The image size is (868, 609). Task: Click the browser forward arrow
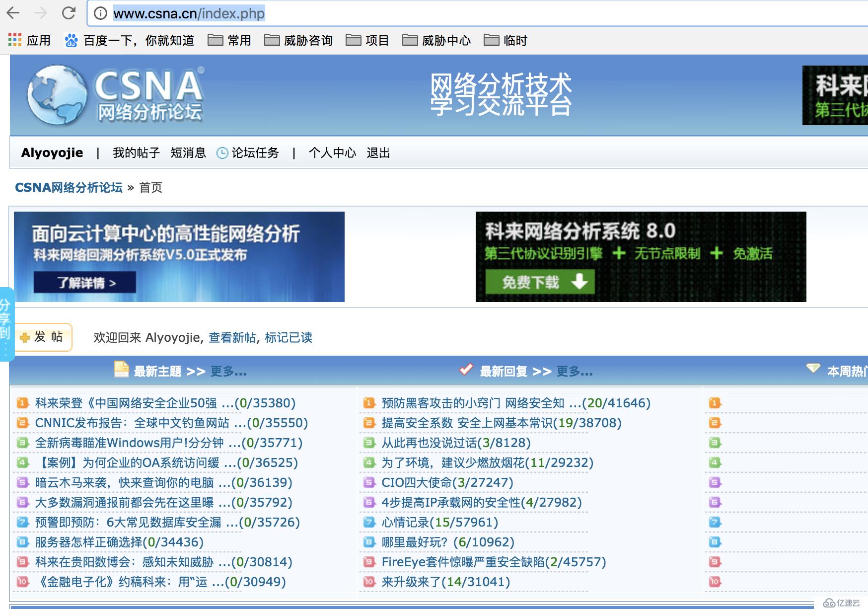41,13
